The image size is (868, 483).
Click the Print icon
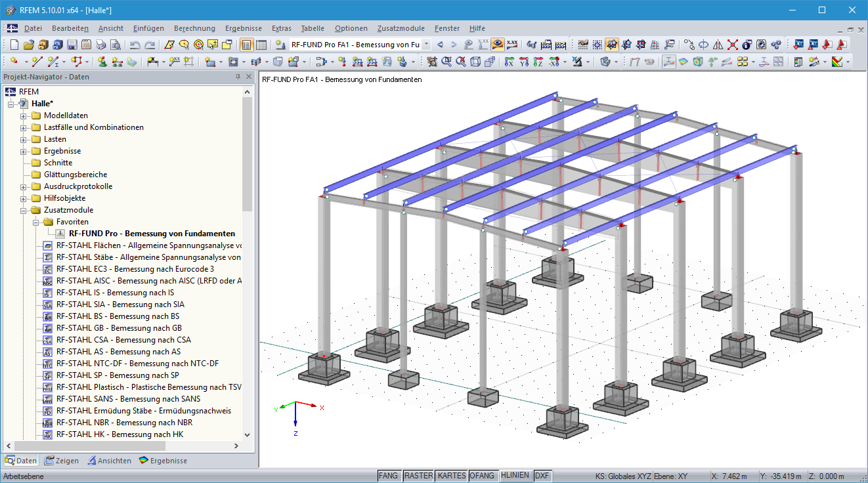coord(100,45)
